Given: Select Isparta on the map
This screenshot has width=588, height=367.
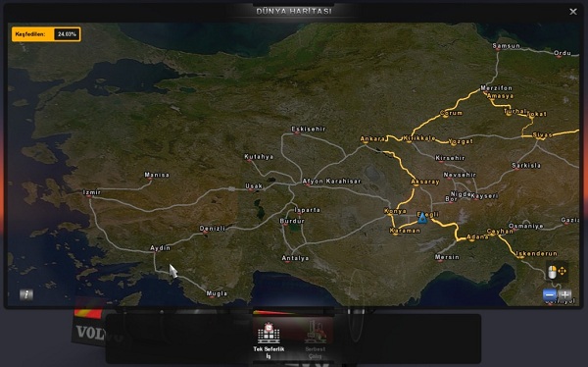Looking at the screenshot, I should pyautogui.click(x=307, y=210).
